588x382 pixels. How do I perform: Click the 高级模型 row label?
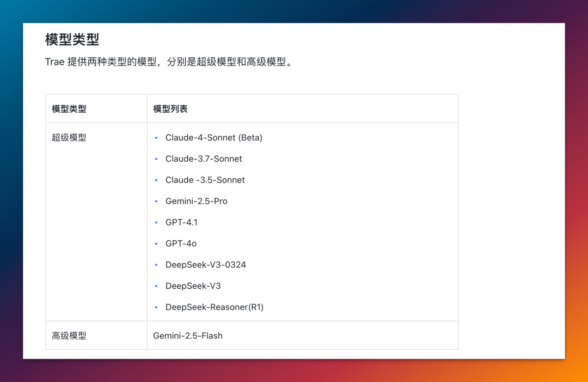point(69,336)
